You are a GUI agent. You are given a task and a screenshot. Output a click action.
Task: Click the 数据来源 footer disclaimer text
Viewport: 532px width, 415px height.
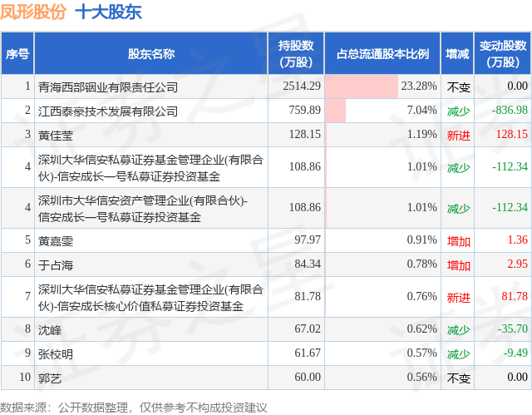(134, 408)
